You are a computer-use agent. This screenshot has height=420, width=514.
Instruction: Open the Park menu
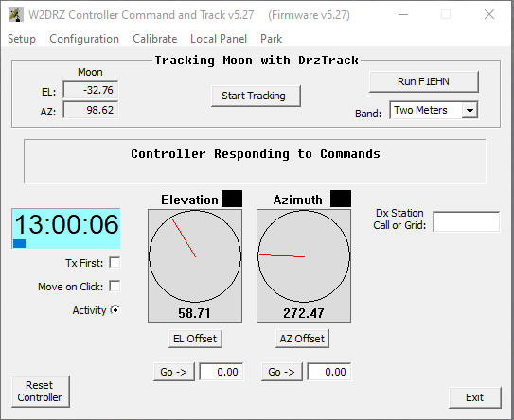pos(271,39)
